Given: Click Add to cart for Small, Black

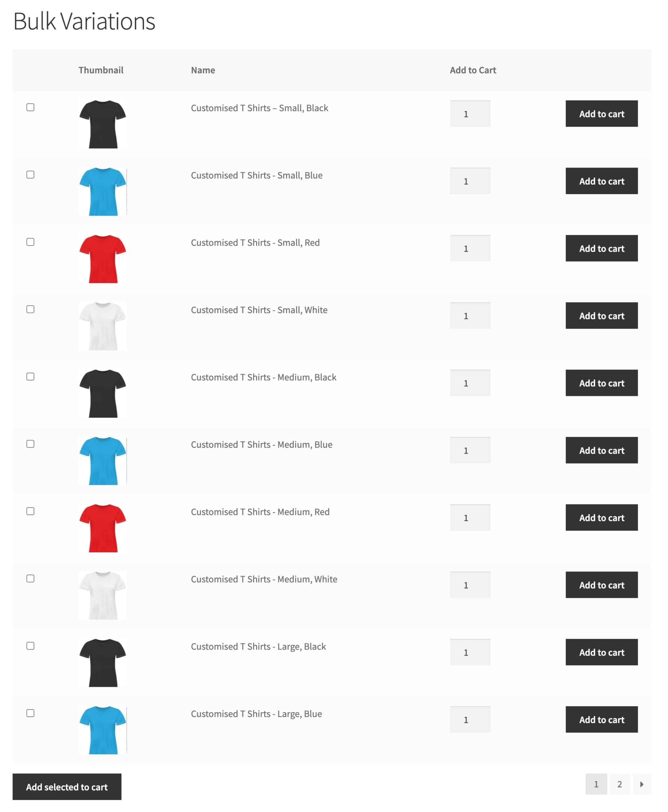Looking at the screenshot, I should (x=602, y=113).
